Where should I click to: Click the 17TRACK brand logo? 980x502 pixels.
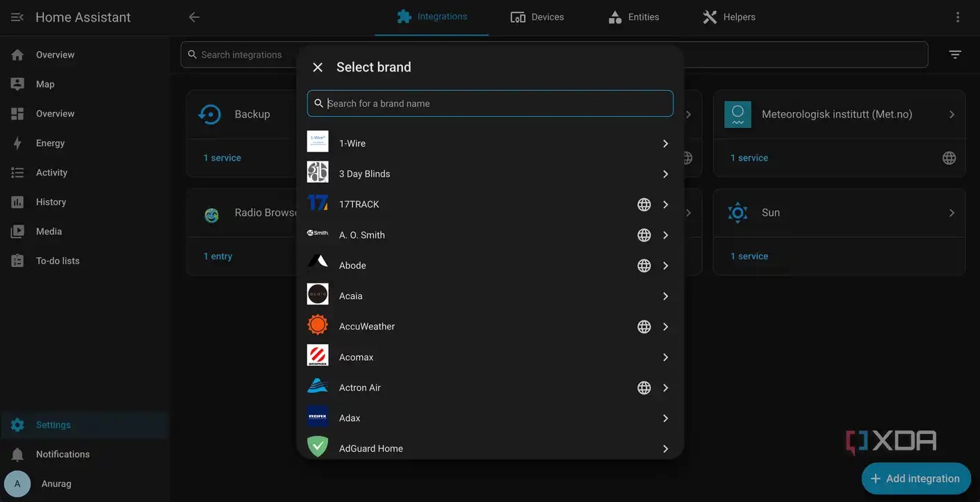coord(318,203)
